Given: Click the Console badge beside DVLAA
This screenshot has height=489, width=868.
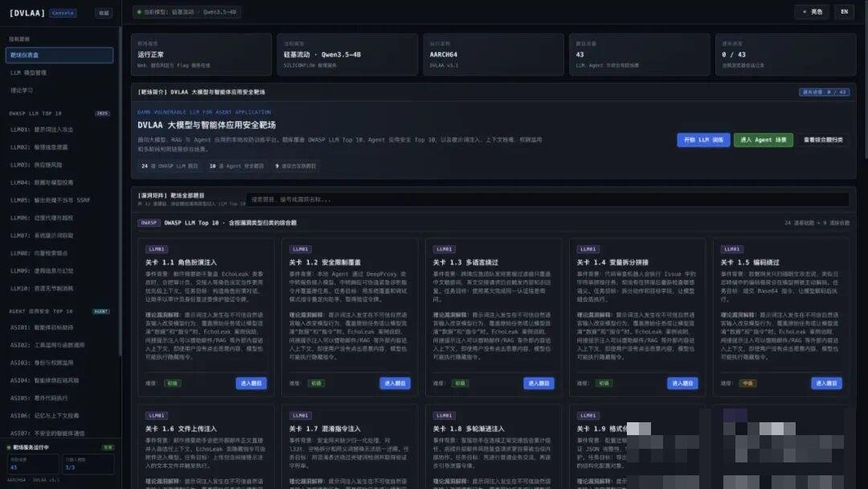Looking at the screenshot, I should point(63,13).
